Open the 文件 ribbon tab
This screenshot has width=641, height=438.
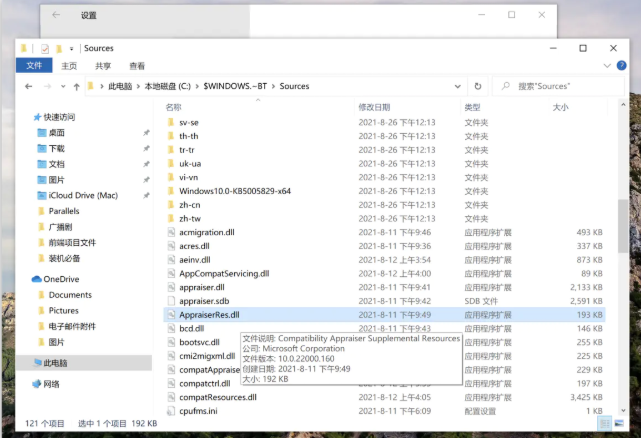tap(34, 65)
